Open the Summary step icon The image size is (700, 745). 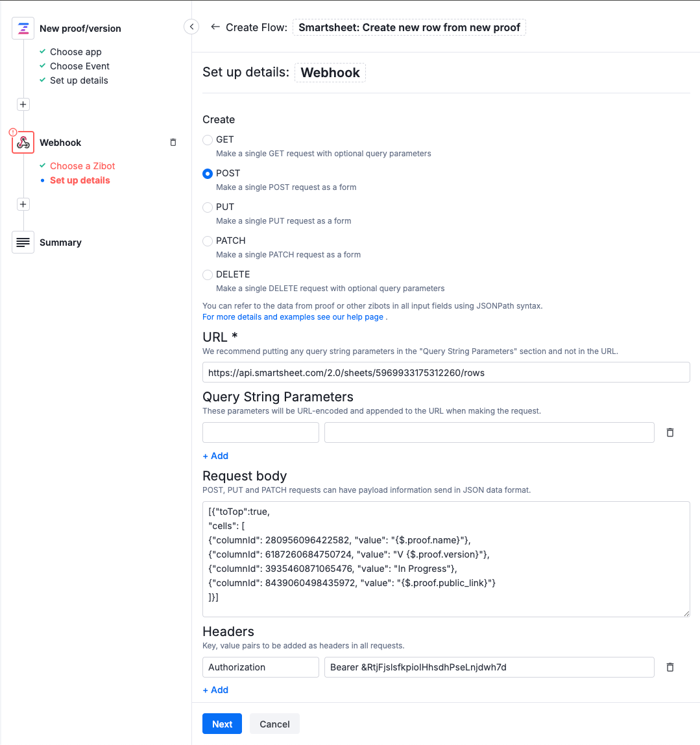(x=23, y=242)
